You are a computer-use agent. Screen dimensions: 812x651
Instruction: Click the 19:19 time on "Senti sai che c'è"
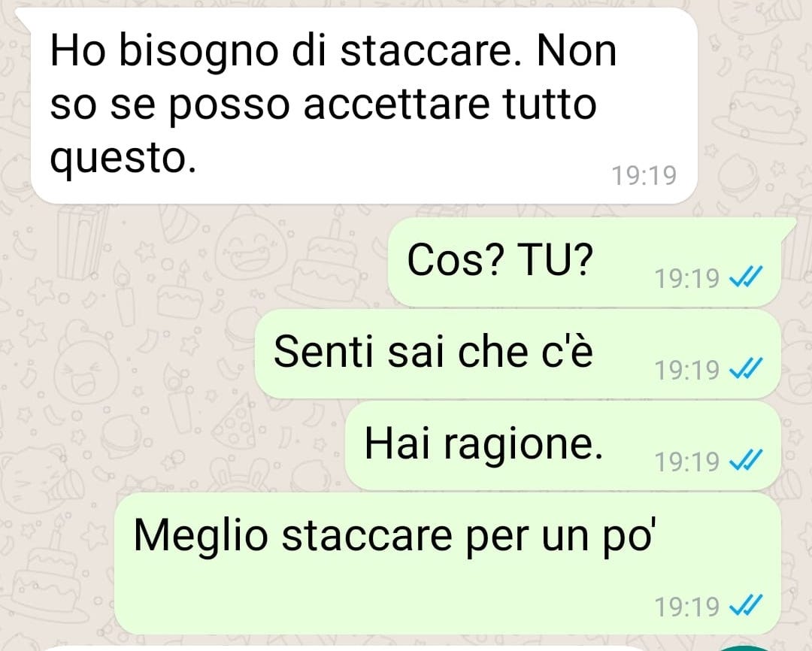(x=686, y=369)
